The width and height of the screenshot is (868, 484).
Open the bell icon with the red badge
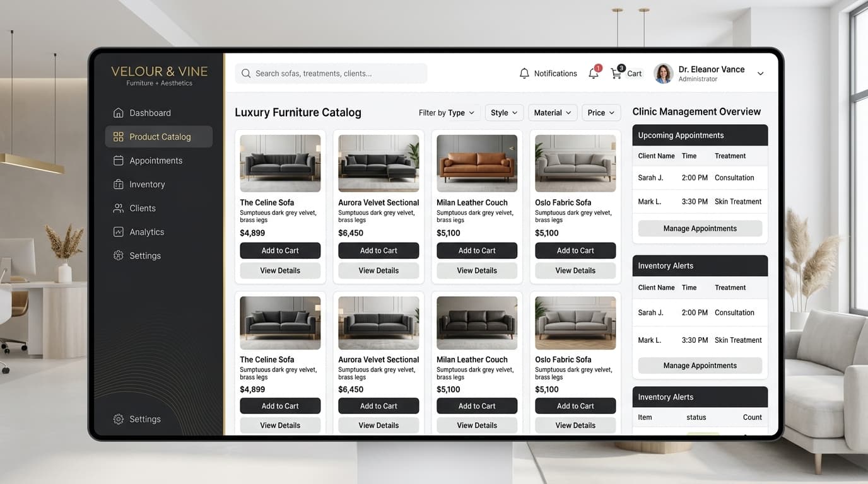[594, 73]
